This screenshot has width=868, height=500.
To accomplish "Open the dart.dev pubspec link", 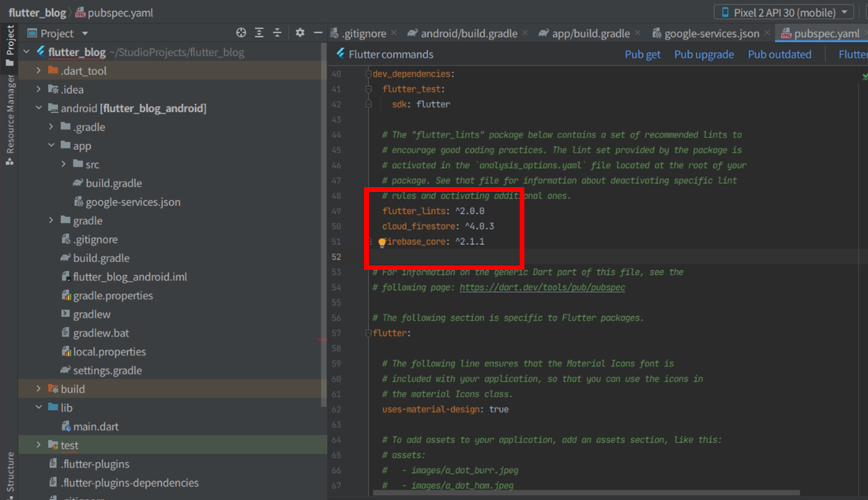I will [542, 288].
